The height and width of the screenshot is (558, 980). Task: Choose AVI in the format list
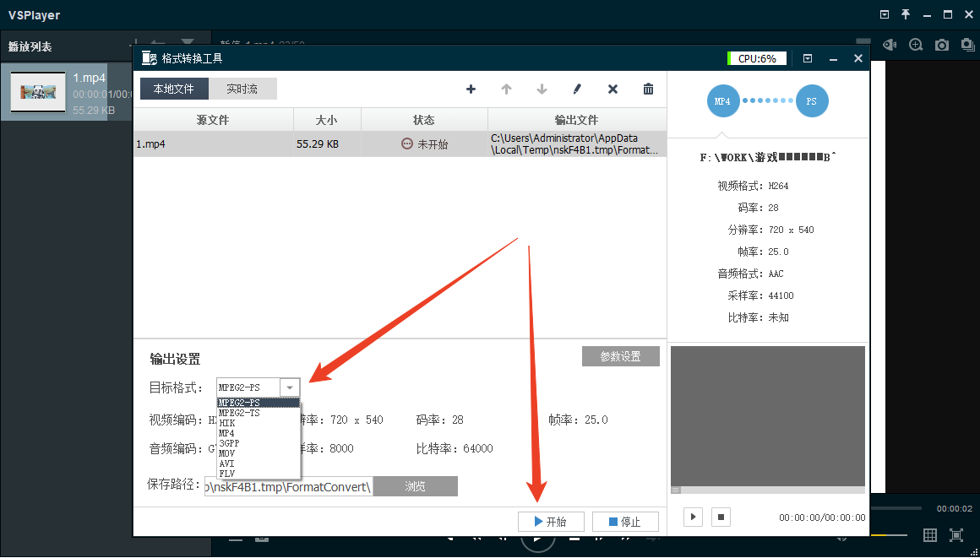pyautogui.click(x=259, y=463)
